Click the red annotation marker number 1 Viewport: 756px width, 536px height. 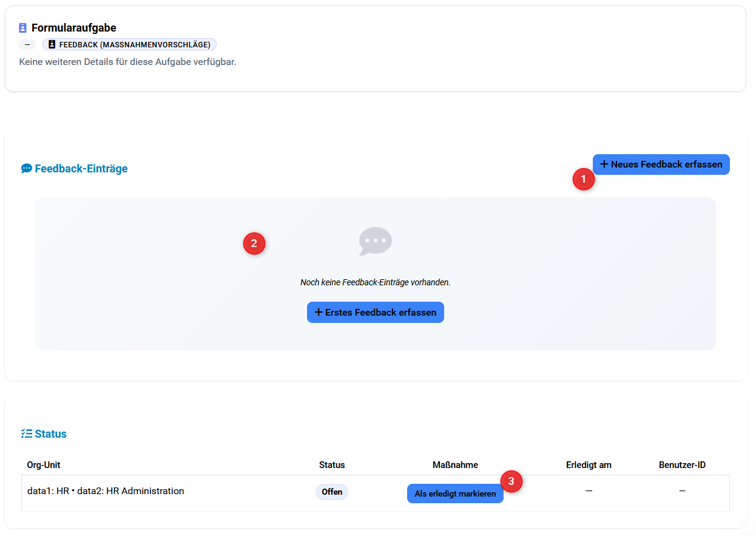584,179
